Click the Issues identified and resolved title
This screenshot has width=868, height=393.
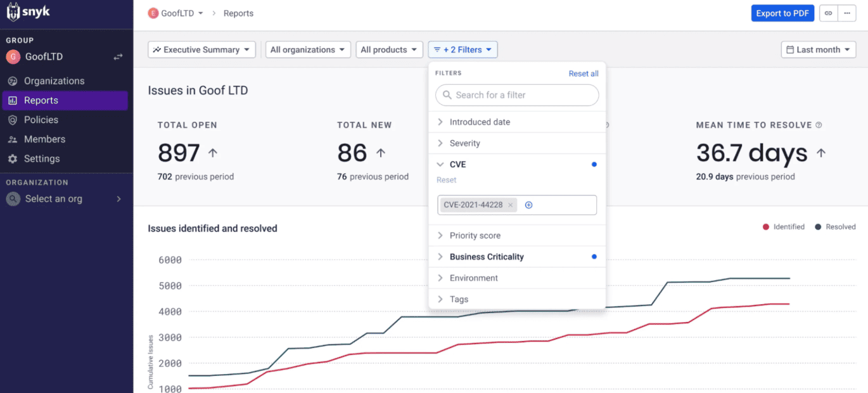[x=212, y=228]
